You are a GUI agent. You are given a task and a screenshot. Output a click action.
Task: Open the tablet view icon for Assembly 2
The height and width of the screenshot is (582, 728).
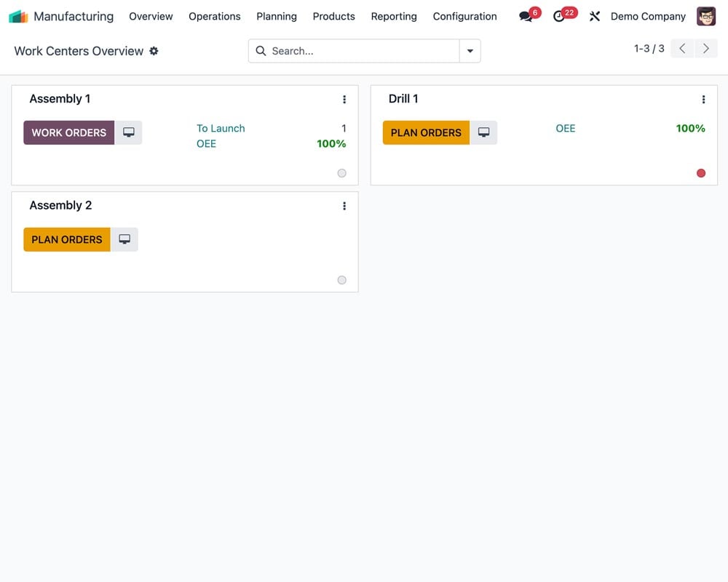pos(124,239)
